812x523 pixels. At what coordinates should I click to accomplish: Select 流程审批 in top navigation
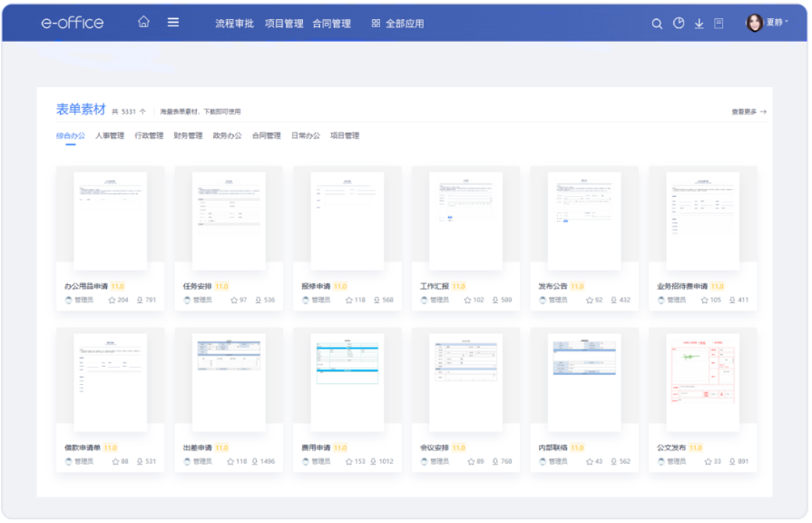click(234, 24)
